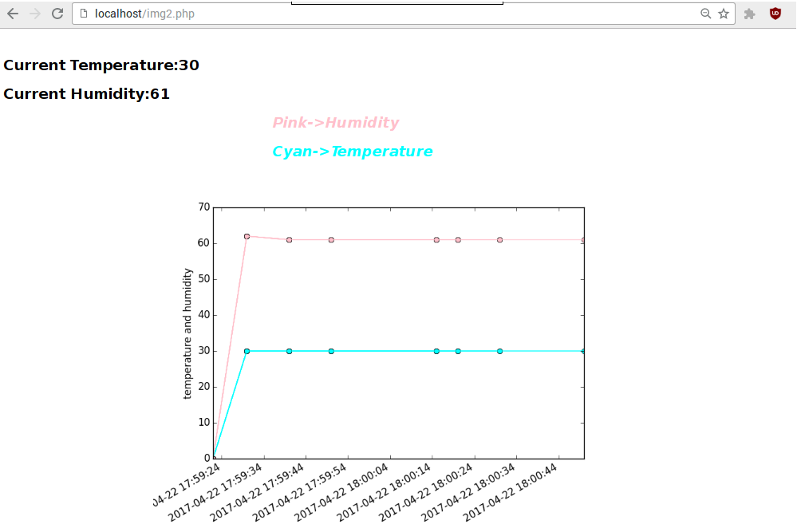The image size is (797, 532).
Task: Click the last pink humidity marker at right edge
Action: pos(583,240)
